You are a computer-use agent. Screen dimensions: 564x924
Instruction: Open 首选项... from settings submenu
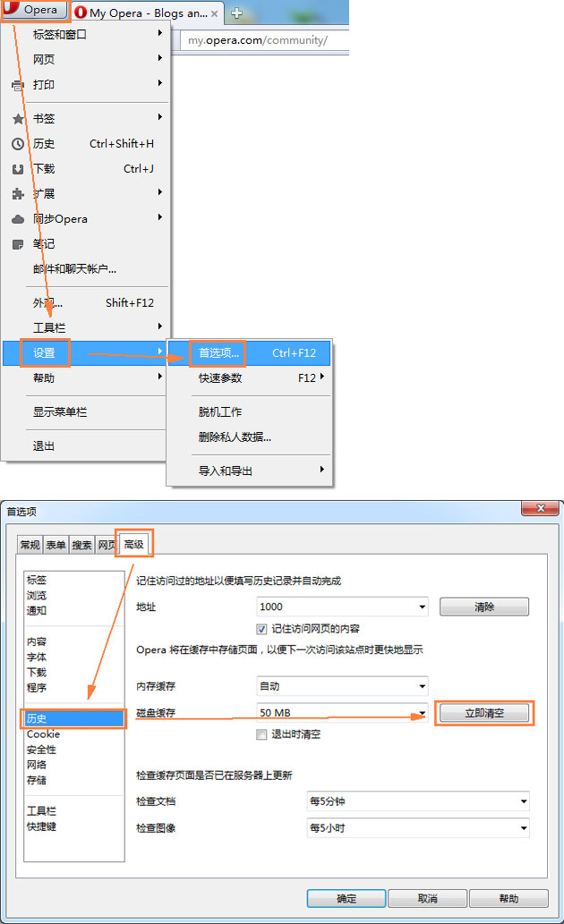pos(250,353)
